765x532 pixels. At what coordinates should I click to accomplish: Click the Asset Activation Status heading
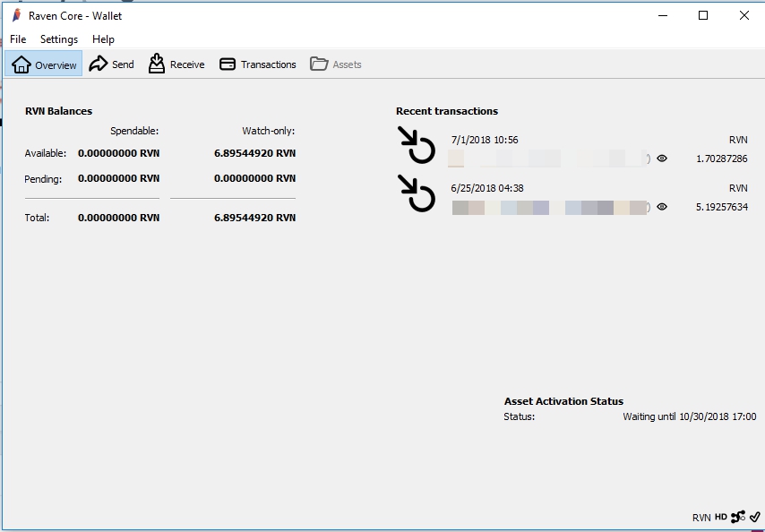pos(563,401)
